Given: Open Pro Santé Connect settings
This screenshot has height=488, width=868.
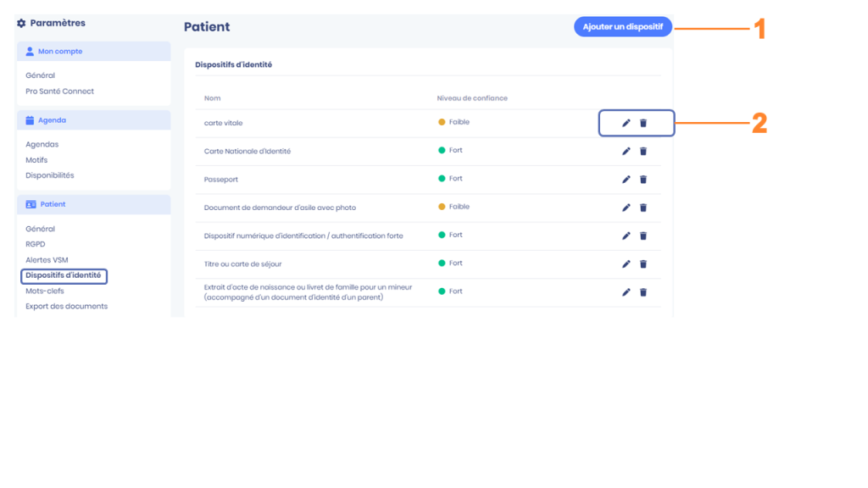Looking at the screenshot, I should click(60, 91).
